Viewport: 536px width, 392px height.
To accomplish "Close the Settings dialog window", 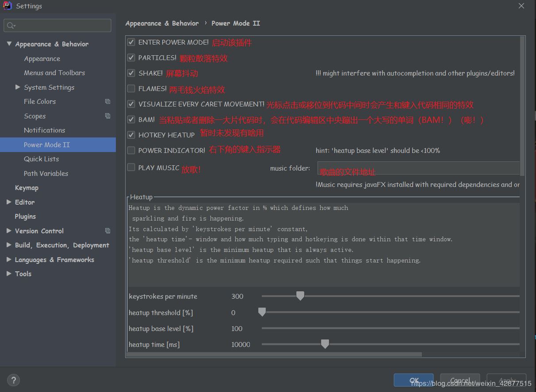I will 521,6.
